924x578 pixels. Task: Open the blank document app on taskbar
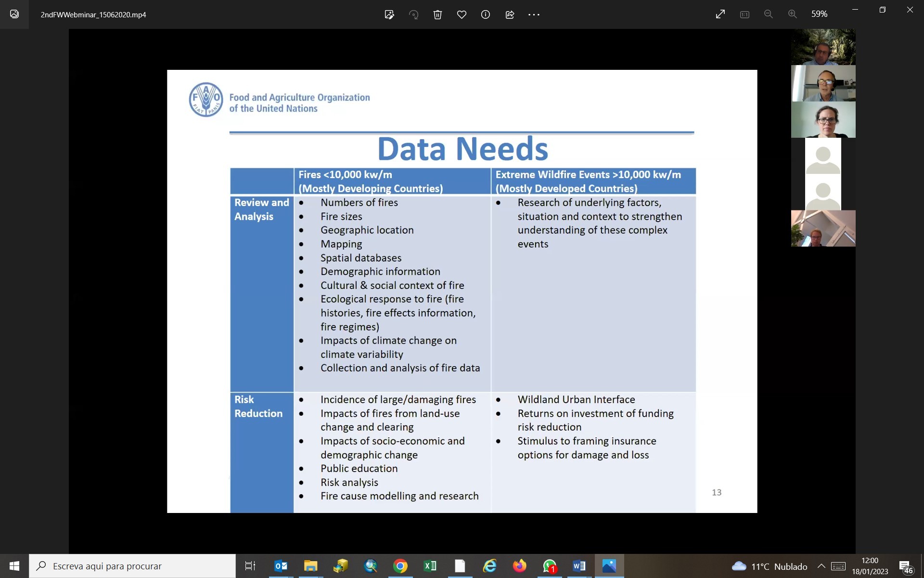(x=460, y=566)
